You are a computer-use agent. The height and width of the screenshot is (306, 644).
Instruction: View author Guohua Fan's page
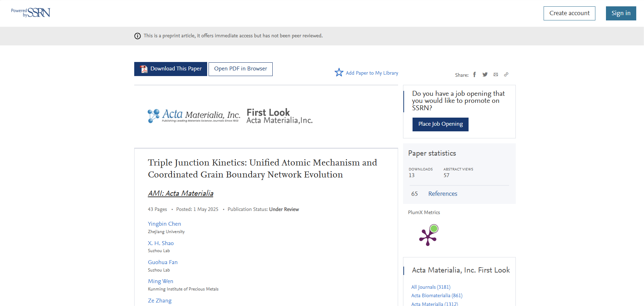163,262
